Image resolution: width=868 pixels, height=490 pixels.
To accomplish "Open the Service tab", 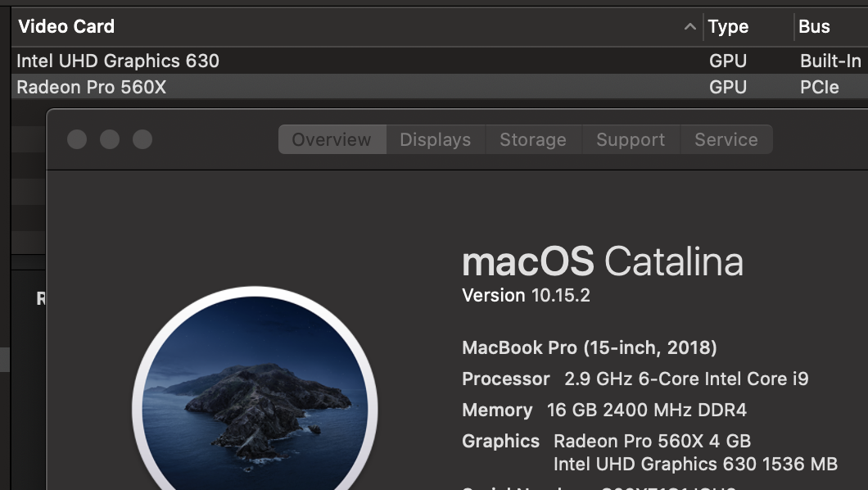I will (726, 139).
